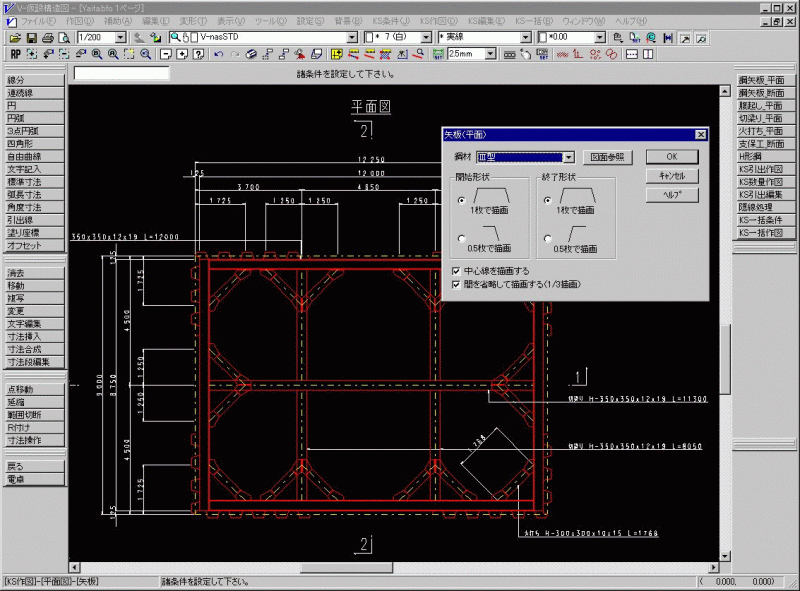Select 0.5枚で描画 under 終了形状

546,238
